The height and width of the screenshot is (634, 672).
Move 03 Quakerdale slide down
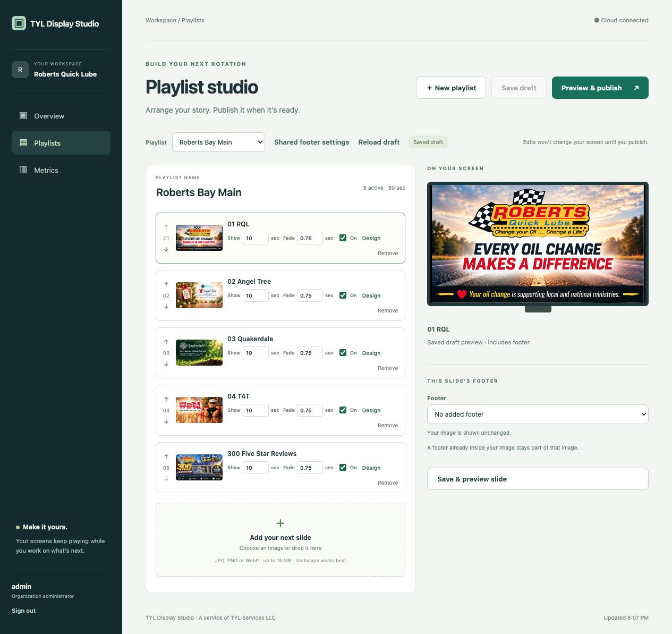[166, 364]
